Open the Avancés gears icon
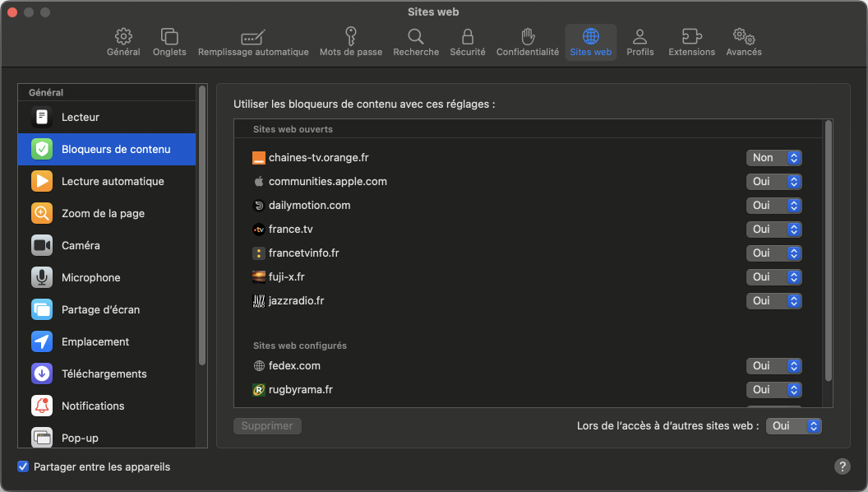Screen dimensions: 868x492 click(x=744, y=36)
